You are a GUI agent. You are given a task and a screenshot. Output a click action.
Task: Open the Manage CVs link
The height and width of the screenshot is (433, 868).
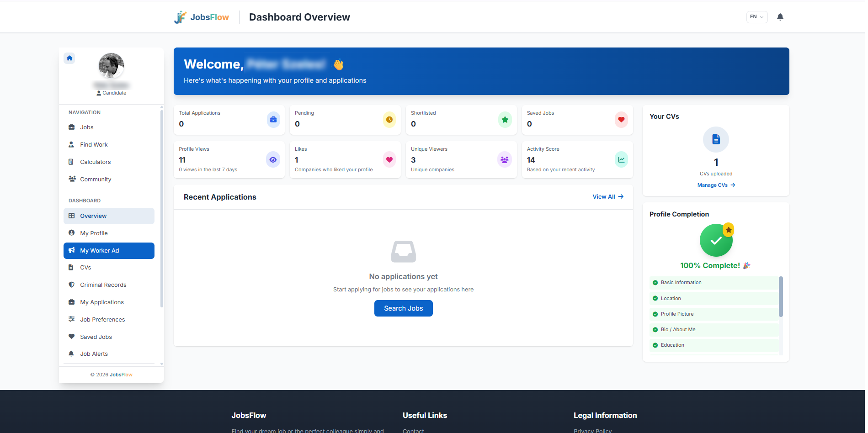tap(715, 185)
